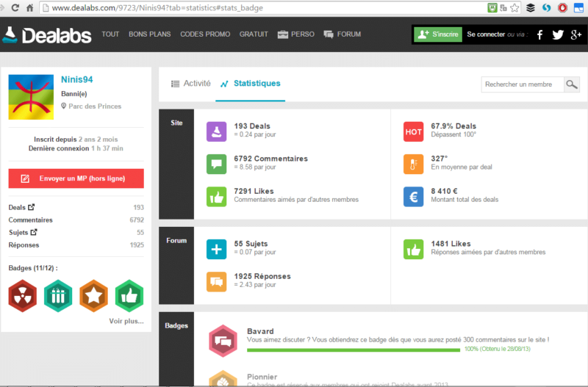Click the Facebook login icon
Viewport: 588px width, 387px height.
click(539, 35)
